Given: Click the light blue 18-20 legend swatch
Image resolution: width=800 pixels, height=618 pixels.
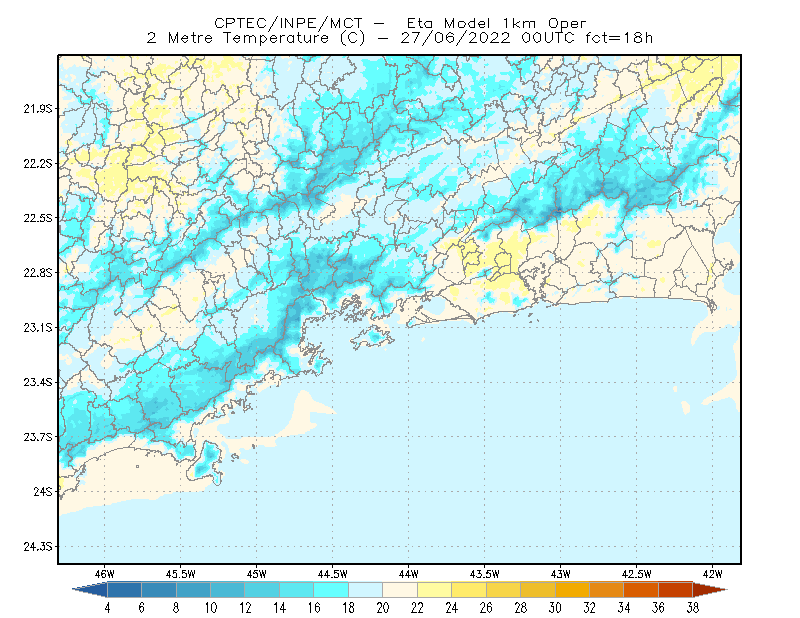Looking at the screenshot, I should [366, 590].
